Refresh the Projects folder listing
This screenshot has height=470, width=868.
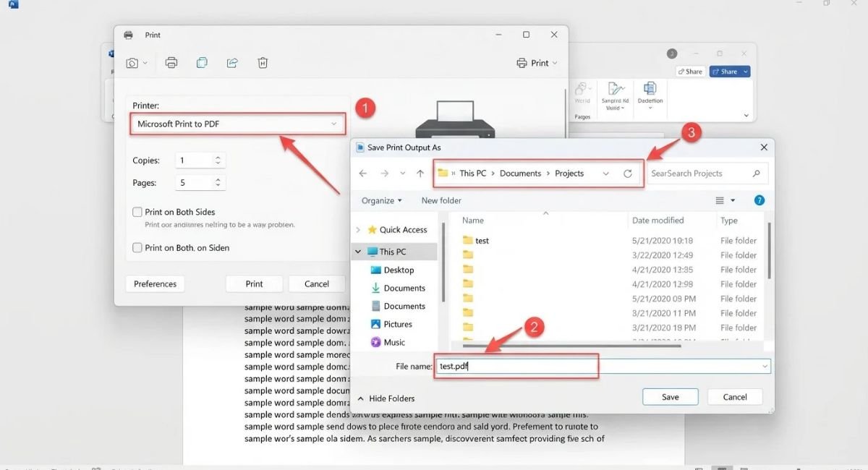tap(628, 174)
